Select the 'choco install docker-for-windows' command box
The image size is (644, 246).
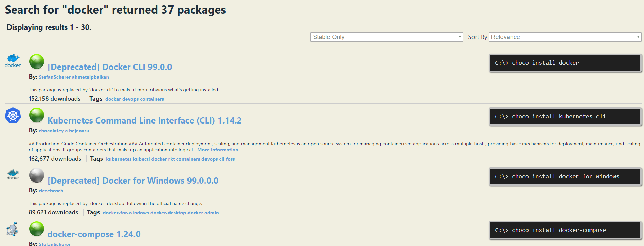565,176
